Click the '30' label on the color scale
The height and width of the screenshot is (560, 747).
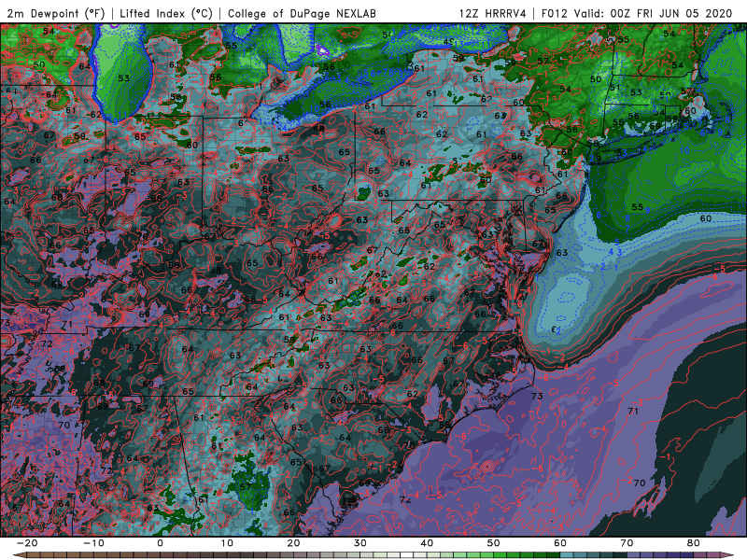pyautogui.click(x=360, y=543)
